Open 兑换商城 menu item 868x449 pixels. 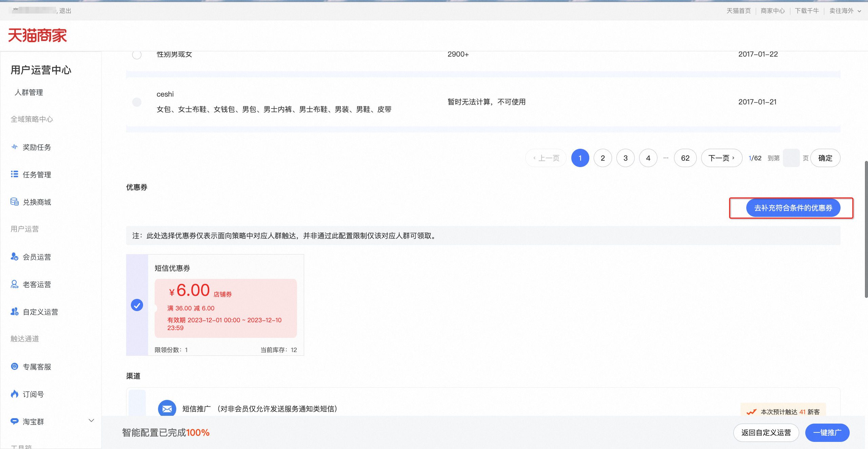pos(37,202)
